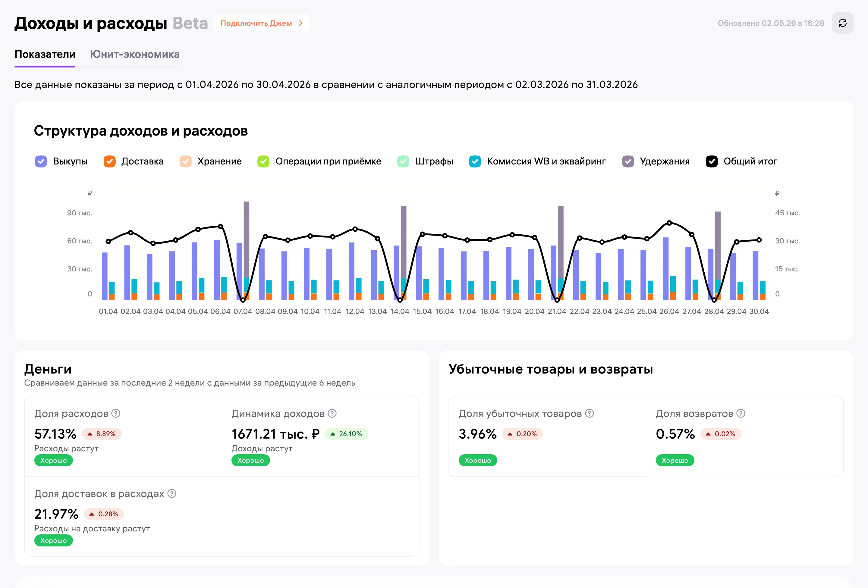Click the 90 тыс. left axis label
This screenshot has height=588, width=868.
tap(80, 213)
